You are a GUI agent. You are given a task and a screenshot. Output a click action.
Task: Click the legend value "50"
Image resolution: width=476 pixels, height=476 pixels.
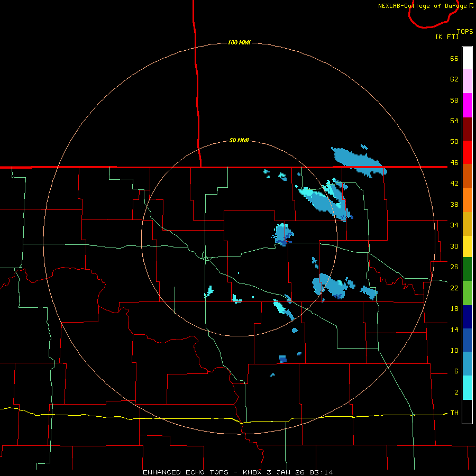tap(454, 142)
